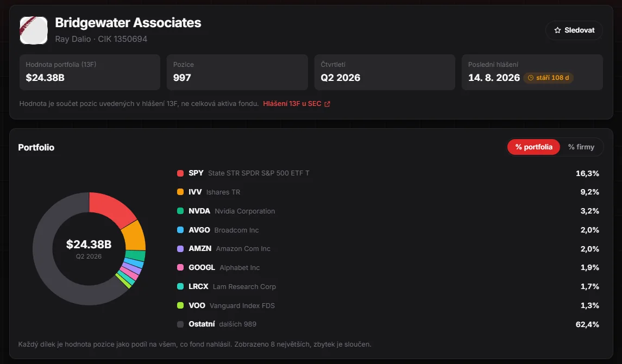Click the orange IVV color swatch
This screenshot has height=364, width=622.
[x=180, y=192]
